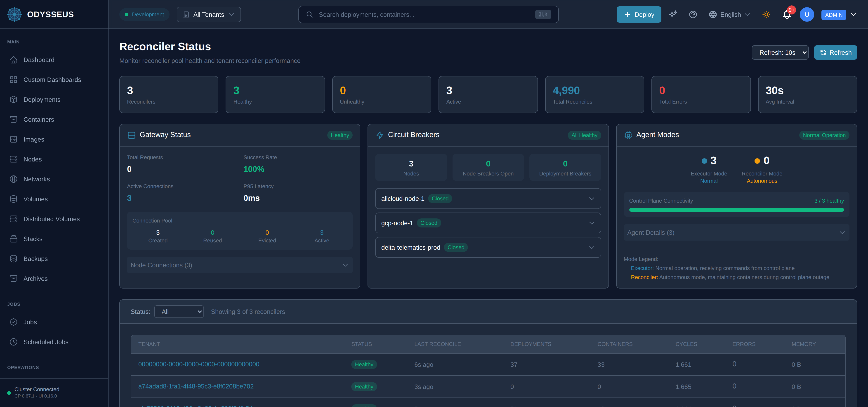Click the 6s ago last reconcile cell

tap(424, 364)
